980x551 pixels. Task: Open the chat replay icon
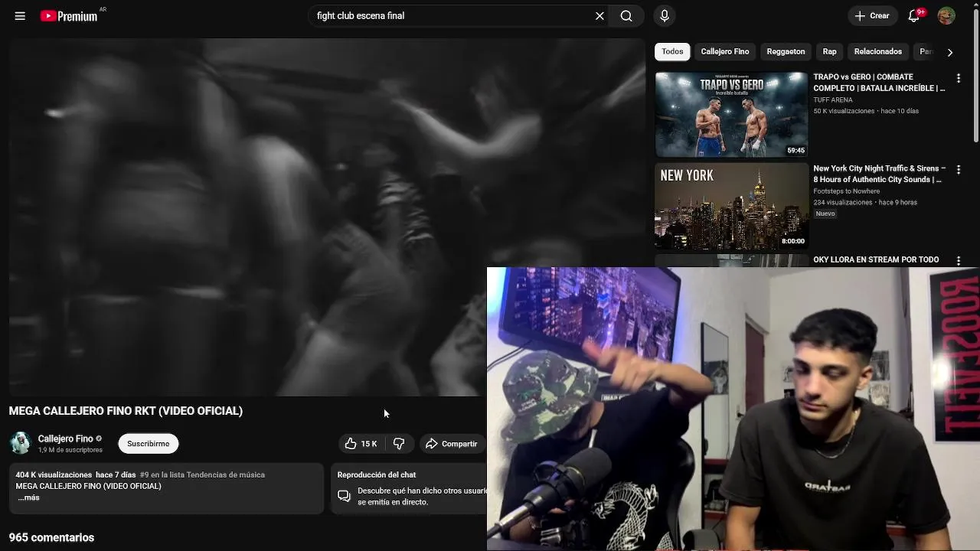coord(345,496)
